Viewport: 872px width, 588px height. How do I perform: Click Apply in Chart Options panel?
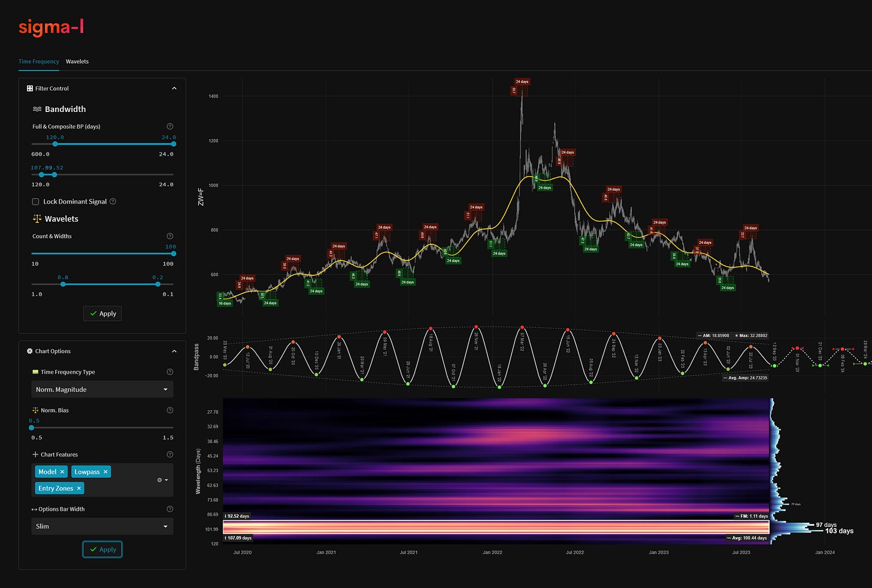[x=102, y=550]
